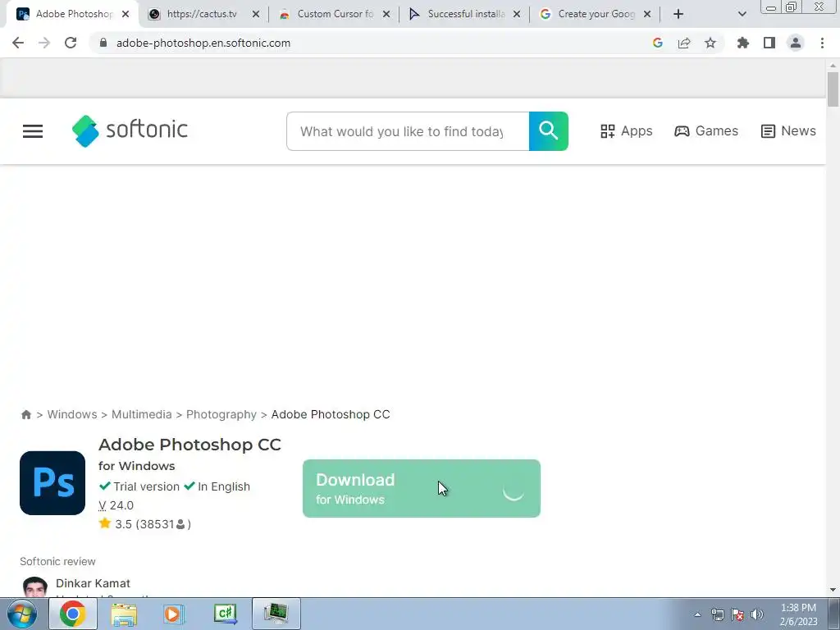Click the Dinkar Kamat reviewer photo
840x630 pixels.
tap(34, 587)
